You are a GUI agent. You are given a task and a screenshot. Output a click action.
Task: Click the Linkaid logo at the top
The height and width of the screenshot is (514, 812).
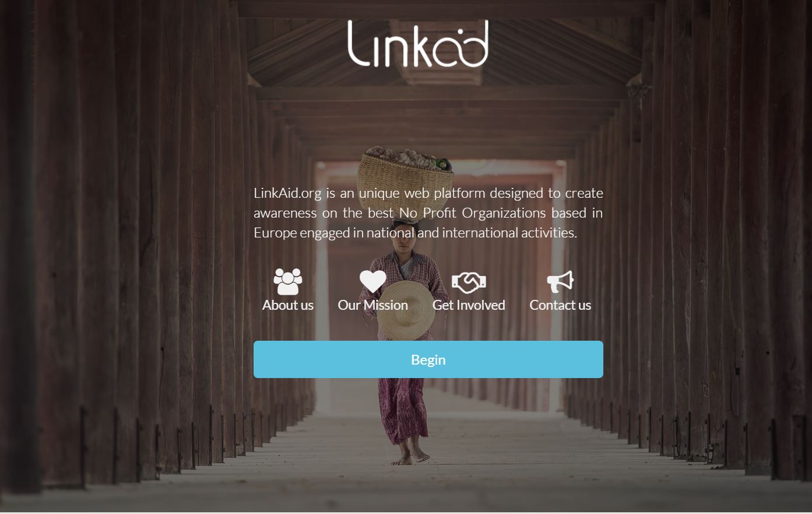[418, 43]
